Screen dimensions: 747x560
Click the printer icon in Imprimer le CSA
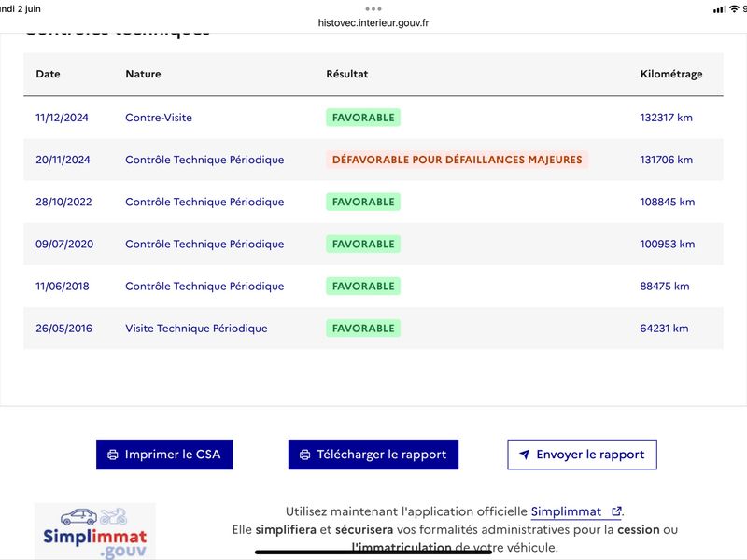pos(113,455)
